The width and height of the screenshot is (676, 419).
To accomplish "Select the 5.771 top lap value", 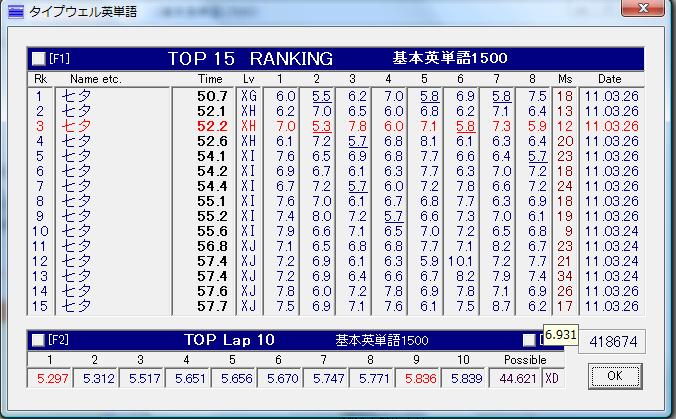I will click(x=374, y=378).
